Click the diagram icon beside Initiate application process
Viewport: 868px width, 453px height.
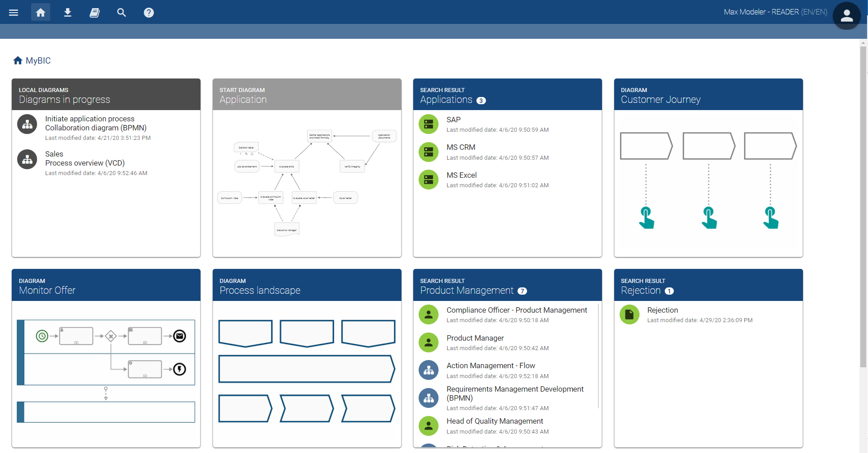click(27, 124)
